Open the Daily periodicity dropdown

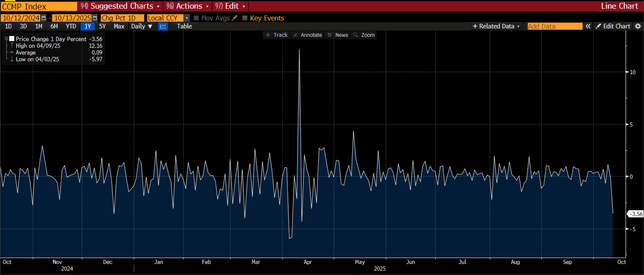tap(142, 27)
